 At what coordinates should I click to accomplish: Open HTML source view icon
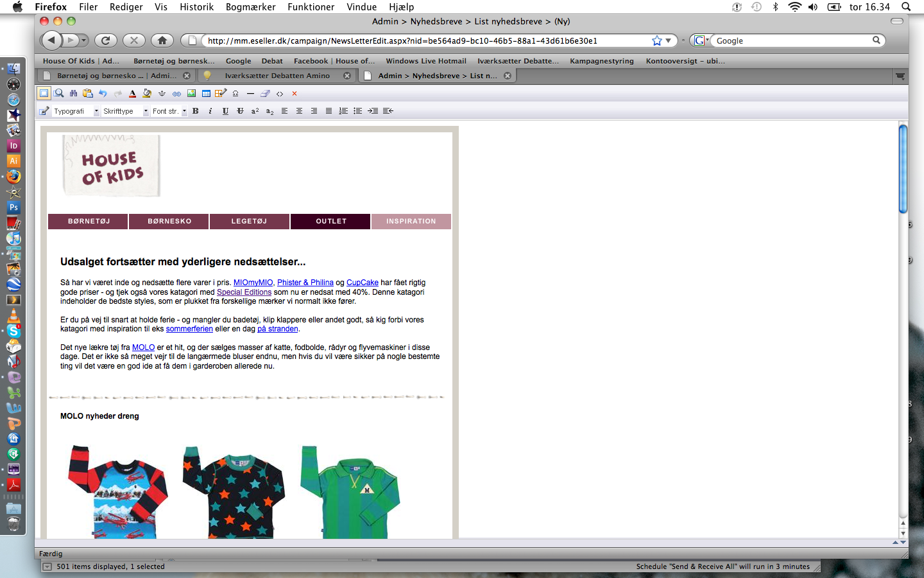pyautogui.click(x=280, y=94)
